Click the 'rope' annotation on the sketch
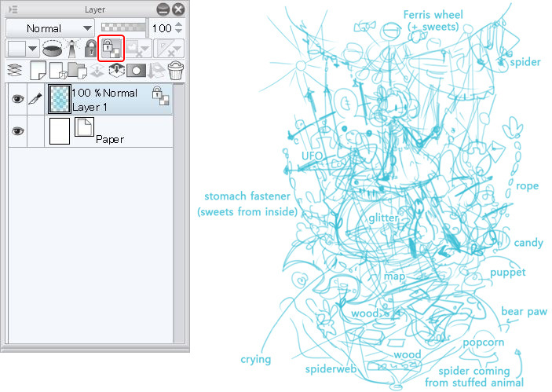This screenshot has height=392, width=552. pyautogui.click(x=528, y=186)
